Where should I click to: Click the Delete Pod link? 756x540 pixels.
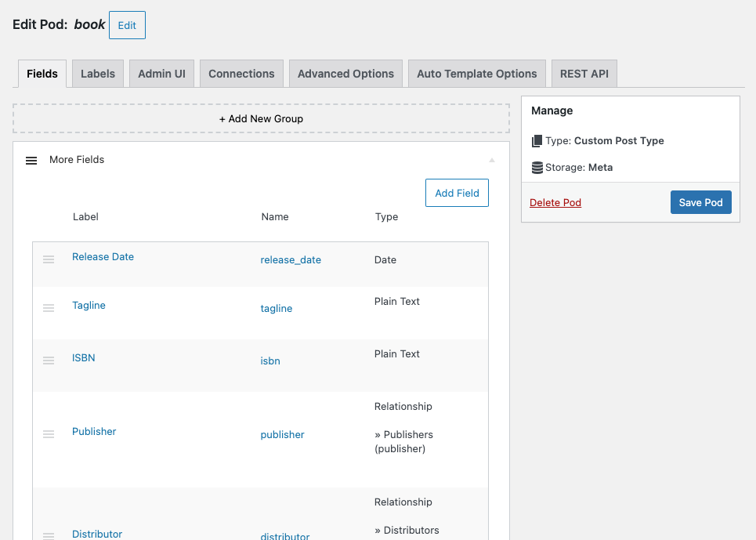(x=555, y=202)
